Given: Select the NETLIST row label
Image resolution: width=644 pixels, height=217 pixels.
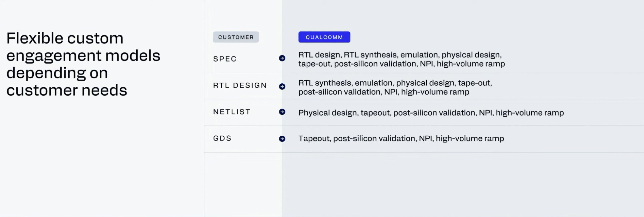Looking at the screenshot, I should [232, 112].
